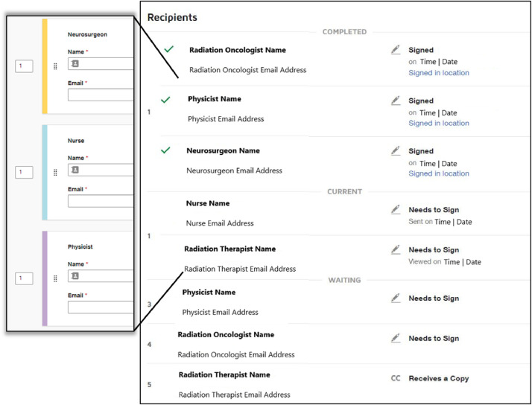
Task: Select waiting Physicist Name with order 3
Action: pos(209,292)
